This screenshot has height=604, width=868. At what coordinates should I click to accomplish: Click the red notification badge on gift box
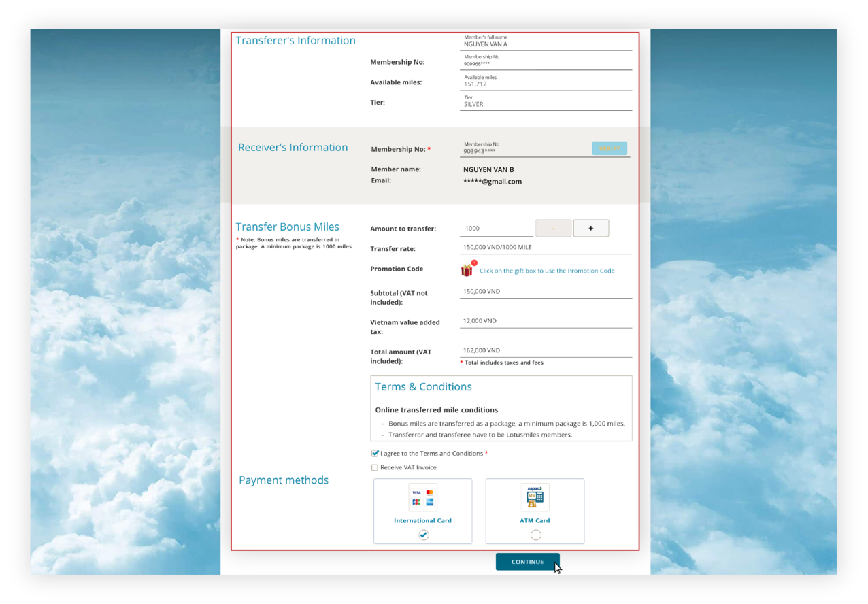click(473, 263)
